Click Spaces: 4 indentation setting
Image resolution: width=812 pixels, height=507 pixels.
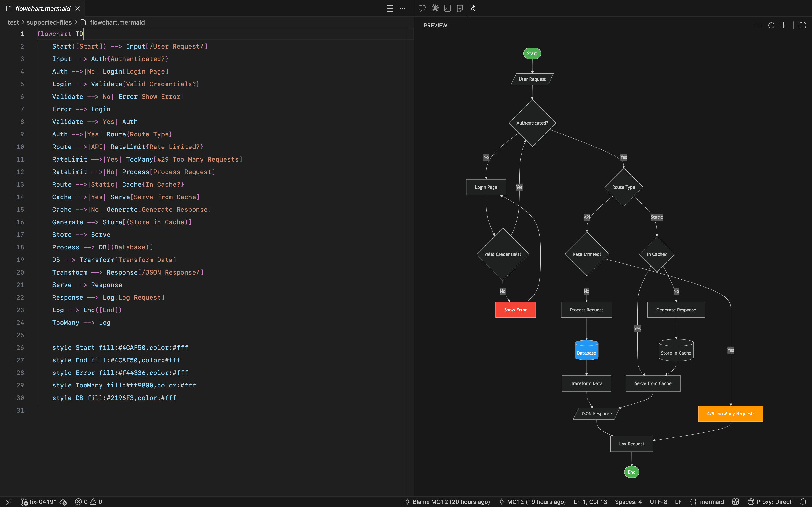pyautogui.click(x=628, y=502)
